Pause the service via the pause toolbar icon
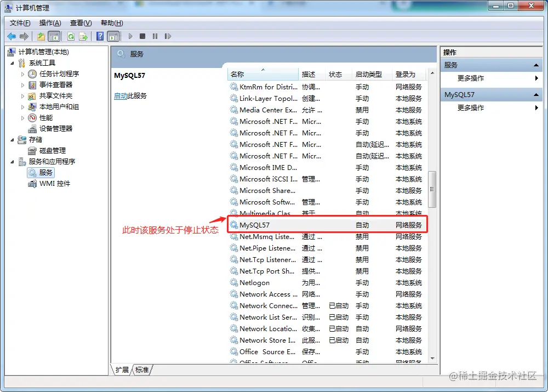Image resolution: width=548 pixels, height=392 pixels. (155, 36)
